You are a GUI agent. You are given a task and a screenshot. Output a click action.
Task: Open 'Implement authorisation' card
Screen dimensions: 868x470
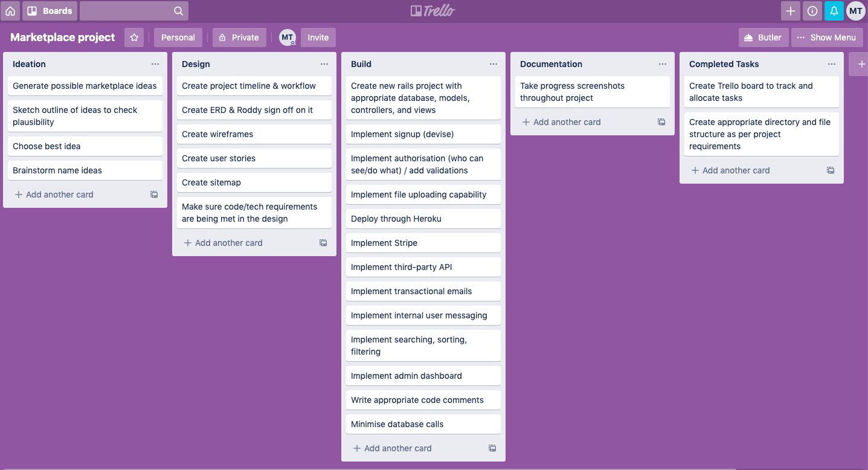tap(423, 164)
